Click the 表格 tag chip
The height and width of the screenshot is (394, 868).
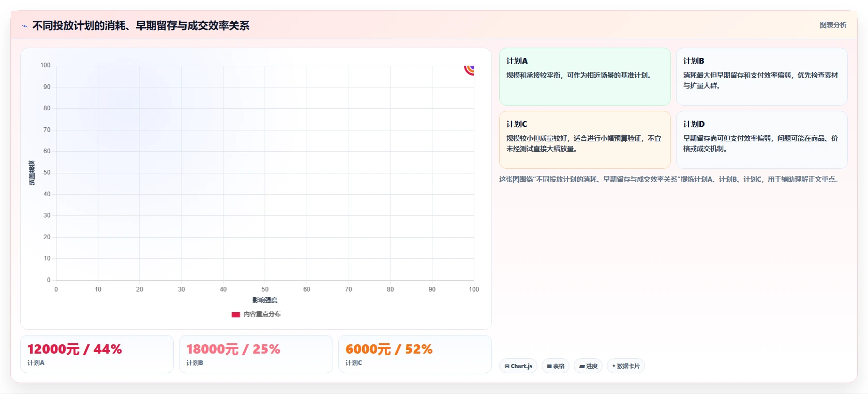click(x=556, y=366)
